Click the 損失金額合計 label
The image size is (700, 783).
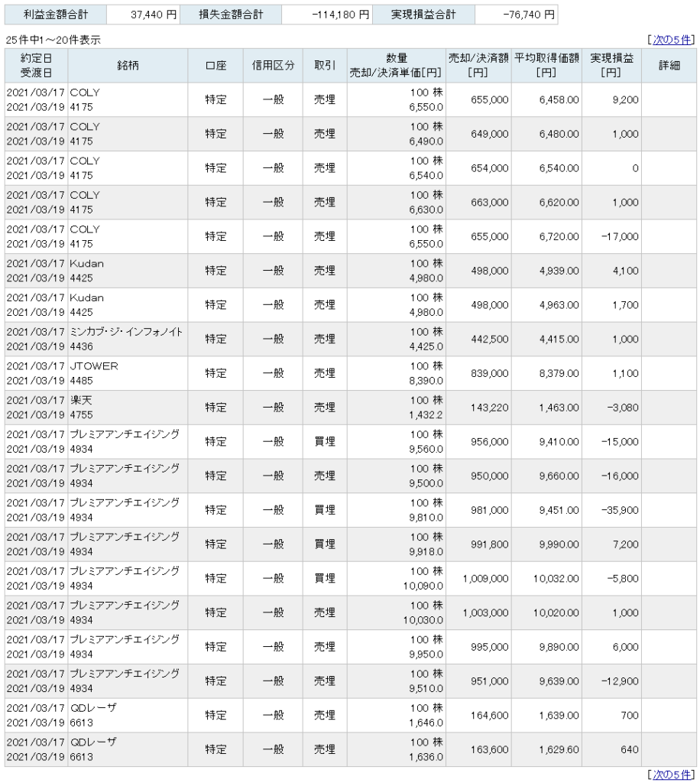pos(231,15)
